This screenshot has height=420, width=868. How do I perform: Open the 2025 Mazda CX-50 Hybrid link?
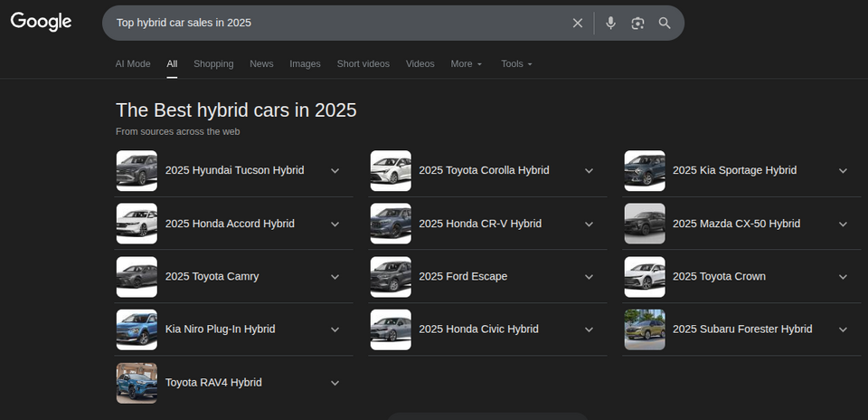(x=736, y=224)
